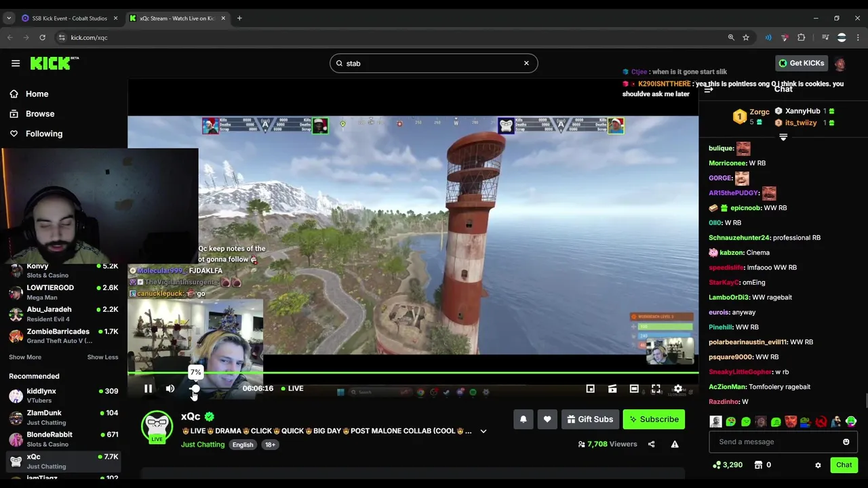Insert the first baby face emote
This screenshot has height=488, width=868.
coord(715,422)
